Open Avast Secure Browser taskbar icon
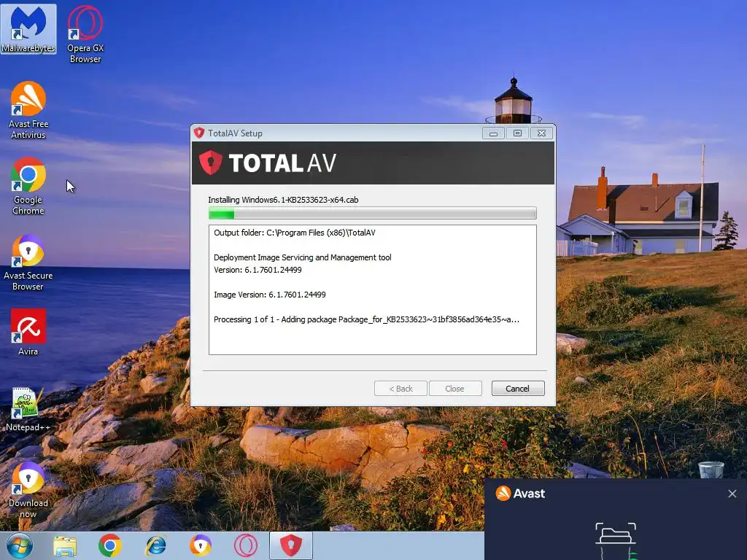Screen dimensions: 747x560 point(201,545)
